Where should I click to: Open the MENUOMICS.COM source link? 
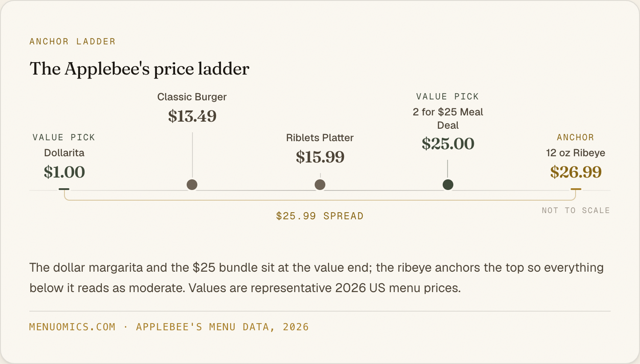coord(72,327)
